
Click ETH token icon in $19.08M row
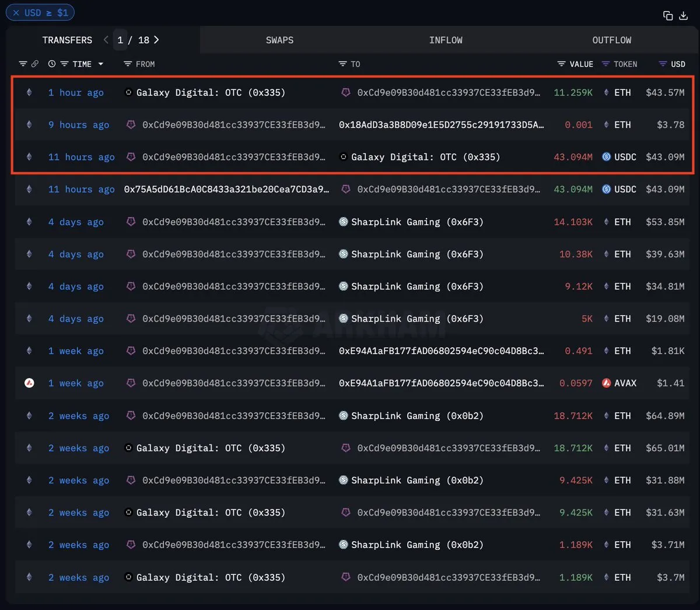(x=606, y=319)
